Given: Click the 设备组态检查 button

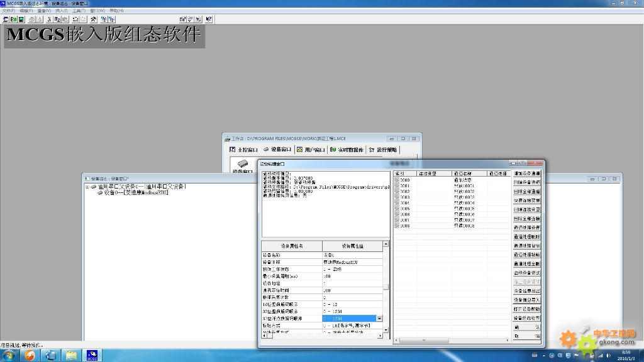Looking at the screenshot, I should [x=527, y=318].
